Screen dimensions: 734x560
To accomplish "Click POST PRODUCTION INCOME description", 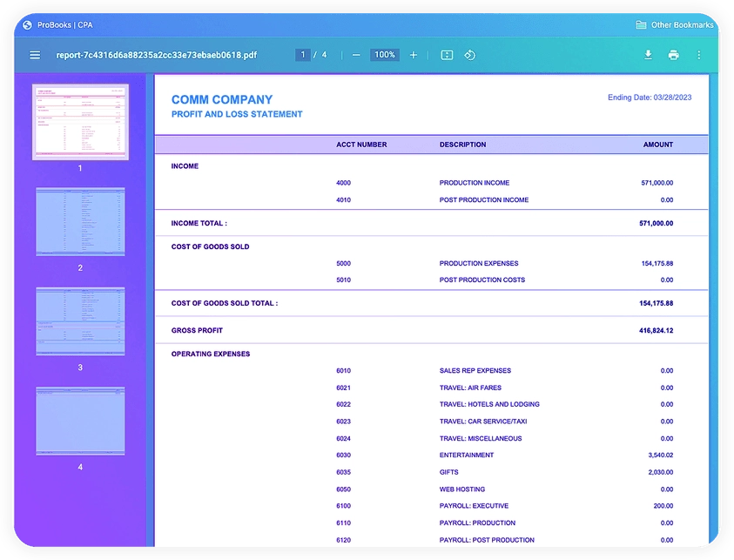I will pos(483,200).
